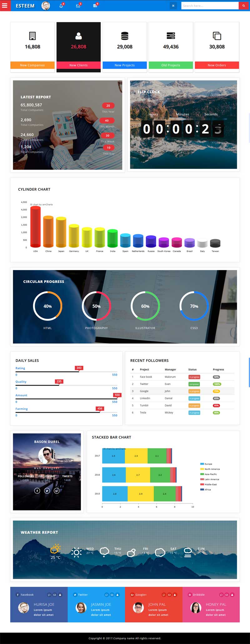Screen dimensions: 250x644
Task: Click the user icon on Dribbble card
Action: click(232, 595)
